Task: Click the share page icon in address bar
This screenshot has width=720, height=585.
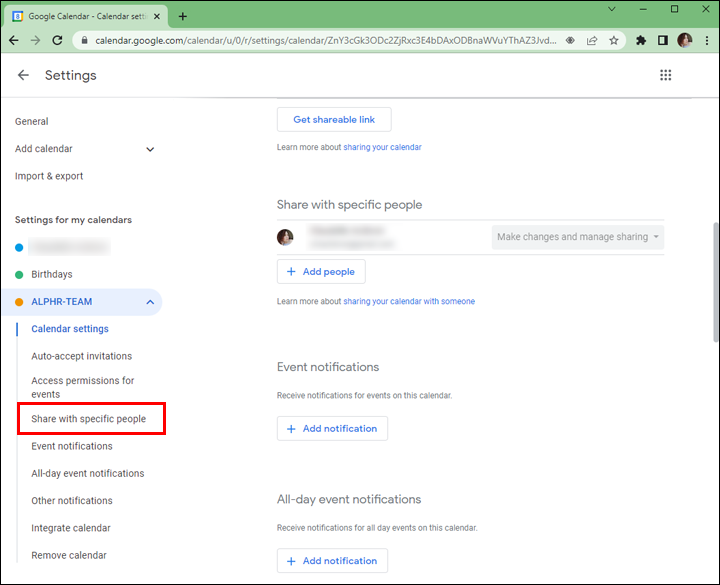Action: 592,41
